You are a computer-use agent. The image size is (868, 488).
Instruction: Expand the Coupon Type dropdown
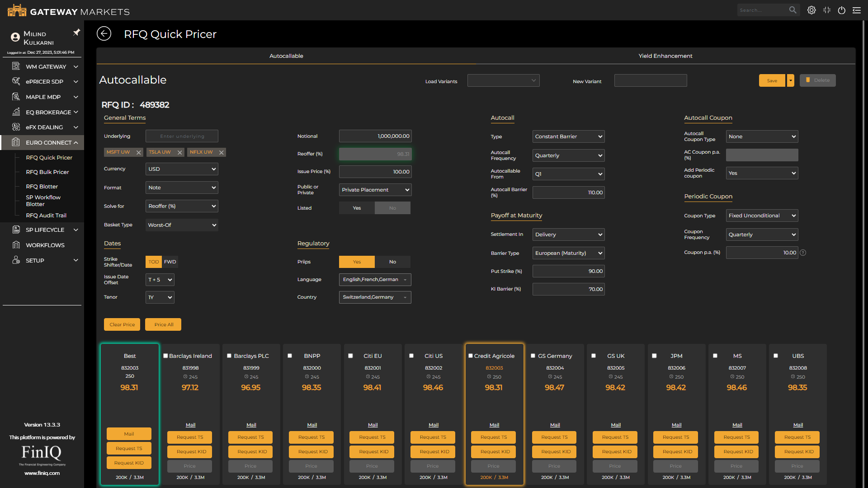(x=762, y=216)
